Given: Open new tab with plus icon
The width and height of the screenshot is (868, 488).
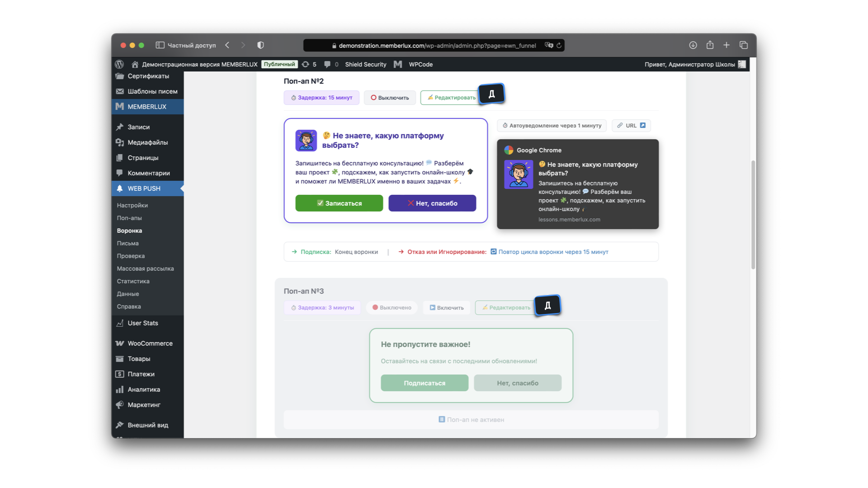Looking at the screenshot, I should pos(726,45).
